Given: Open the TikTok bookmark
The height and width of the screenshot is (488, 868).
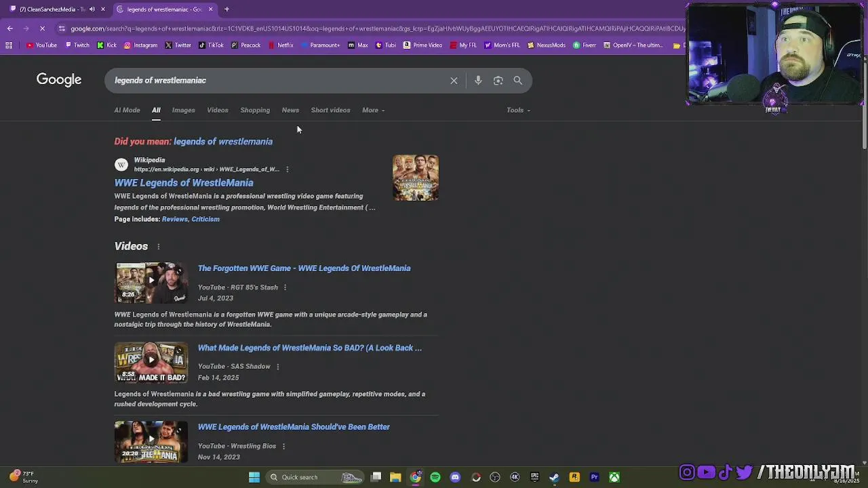Looking at the screenshot, I should click(x=211, y=45).
